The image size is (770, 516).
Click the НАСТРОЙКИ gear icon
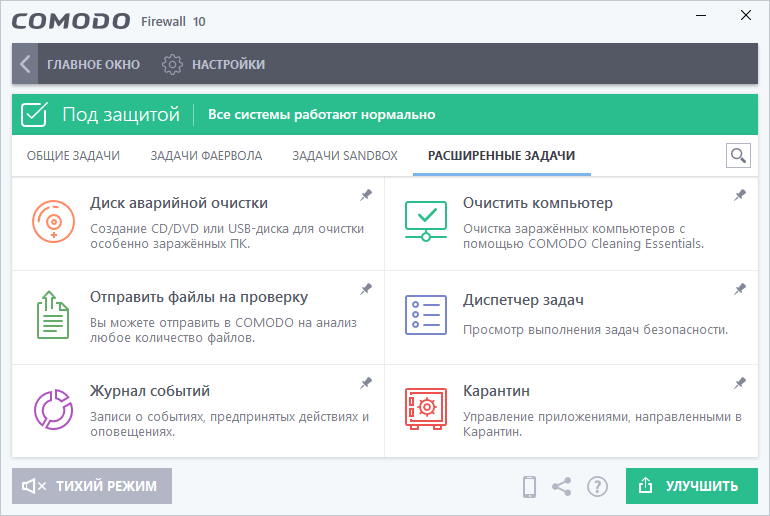[x=172, y=64]
